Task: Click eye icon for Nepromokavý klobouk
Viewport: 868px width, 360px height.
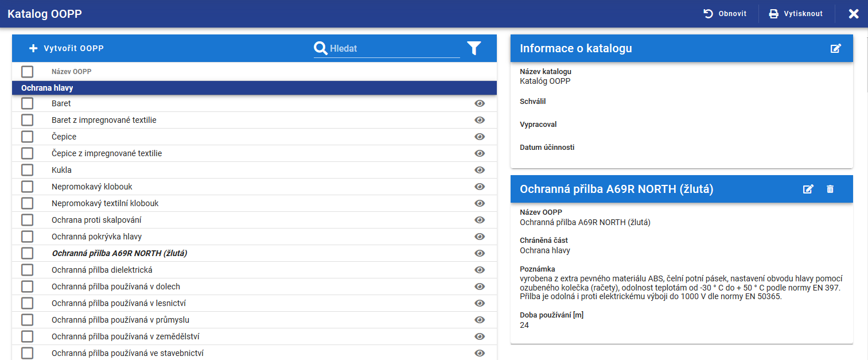Action: click(x=480, y=187)
